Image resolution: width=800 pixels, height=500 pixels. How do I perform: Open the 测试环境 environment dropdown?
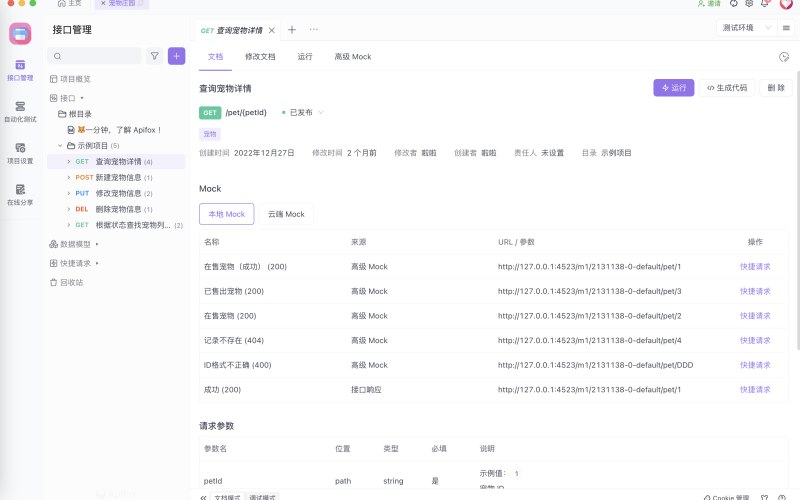(x=745, y=28)
